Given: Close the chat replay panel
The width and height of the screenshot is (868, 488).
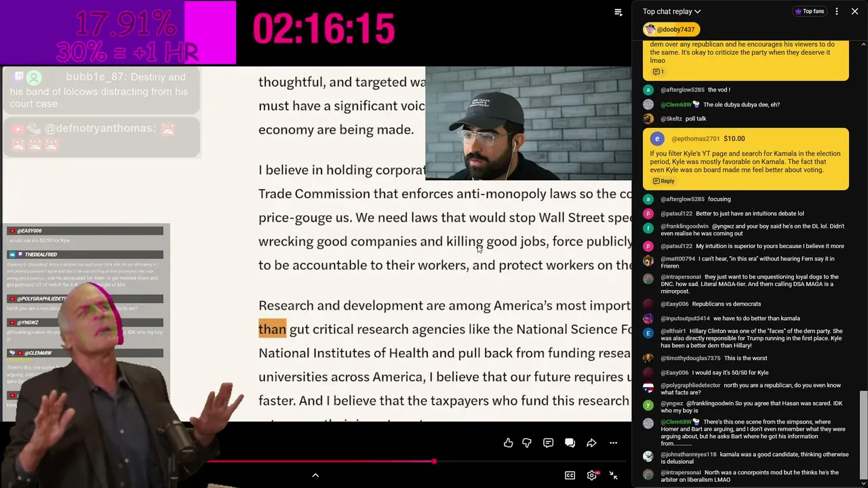Looking at the screenshot, I should 854,12.
